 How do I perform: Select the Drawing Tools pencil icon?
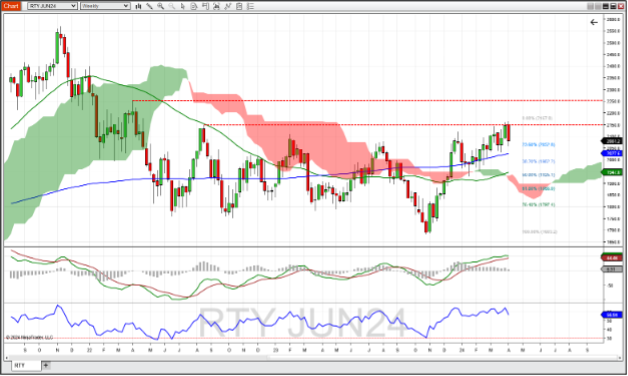tap(149, 6)
